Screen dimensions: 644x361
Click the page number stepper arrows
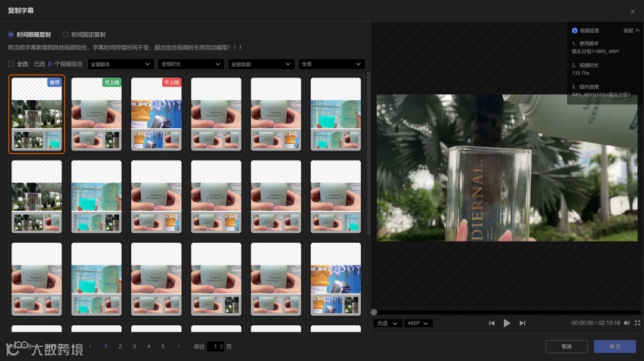click(222, 347)
